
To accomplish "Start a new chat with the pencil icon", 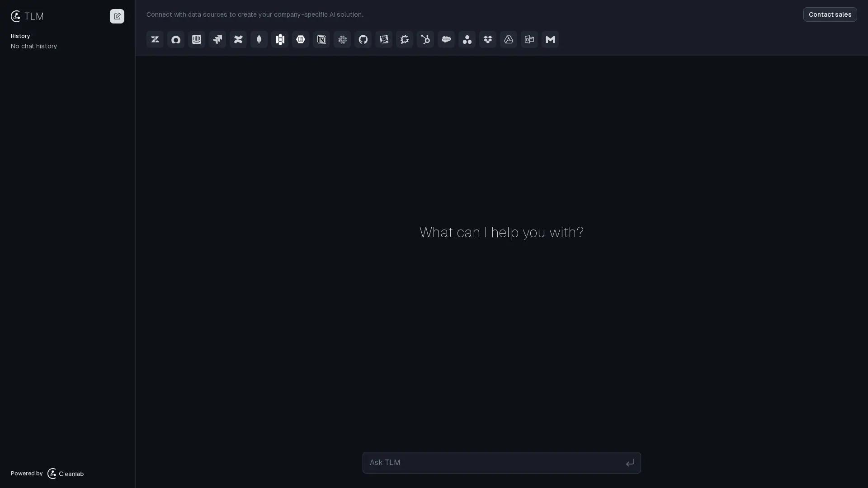I will click(117, 16).
